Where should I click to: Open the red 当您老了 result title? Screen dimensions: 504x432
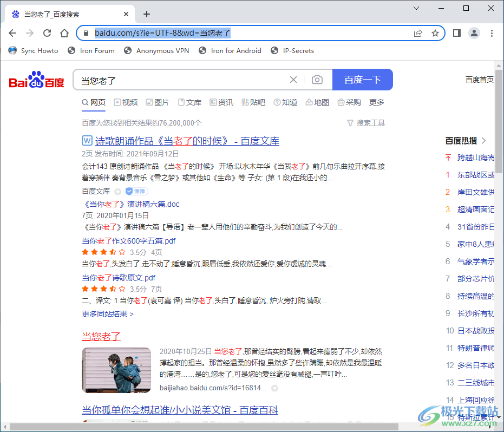pos(101,337)
